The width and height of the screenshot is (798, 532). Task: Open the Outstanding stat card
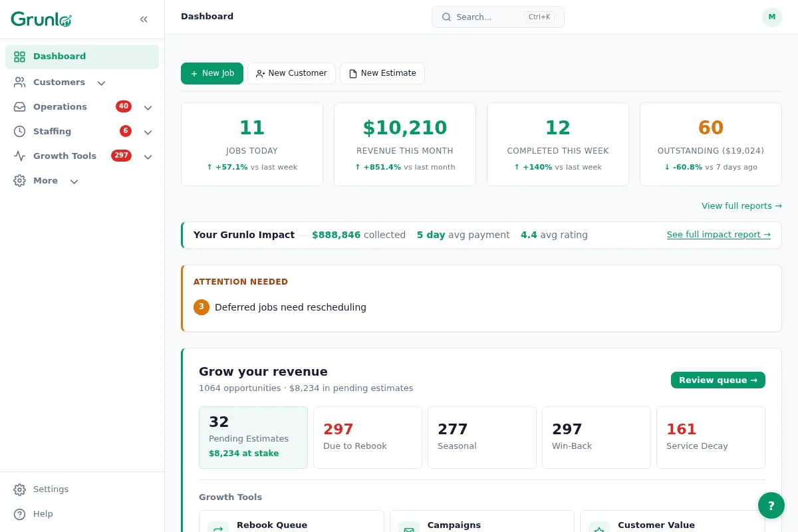(711, 144)
